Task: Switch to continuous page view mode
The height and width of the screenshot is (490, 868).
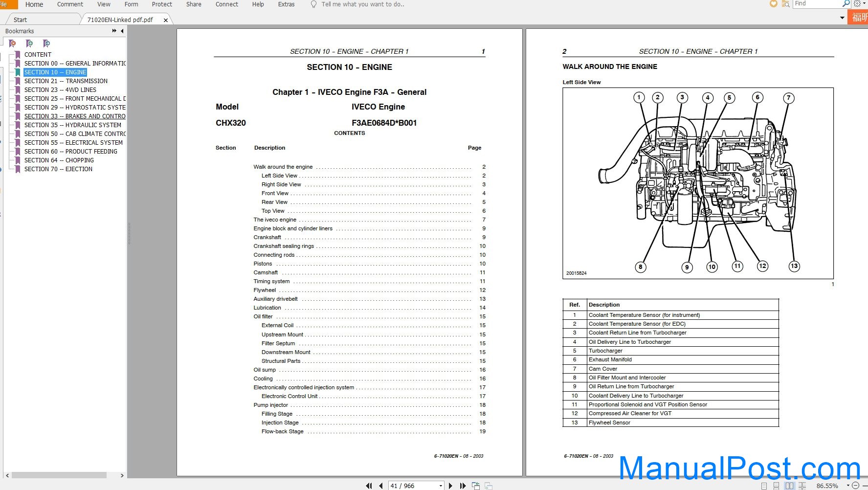Action: point(777,486)
